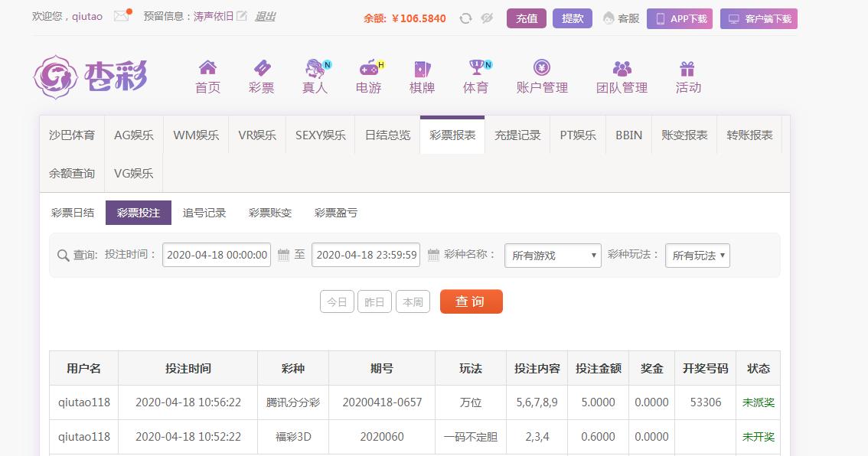The height and width of the screenshot is (456, 868).
Task: Click the 退出 logout link
Action: (x=265, y=16)
